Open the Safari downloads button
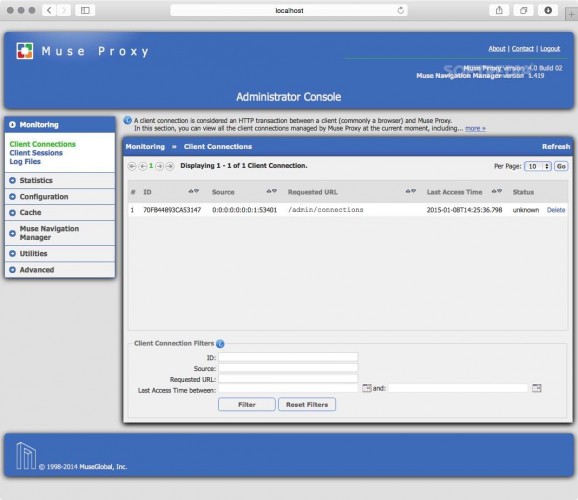The width and height of the screenshot is (578, 500). [x=548, y=10]
